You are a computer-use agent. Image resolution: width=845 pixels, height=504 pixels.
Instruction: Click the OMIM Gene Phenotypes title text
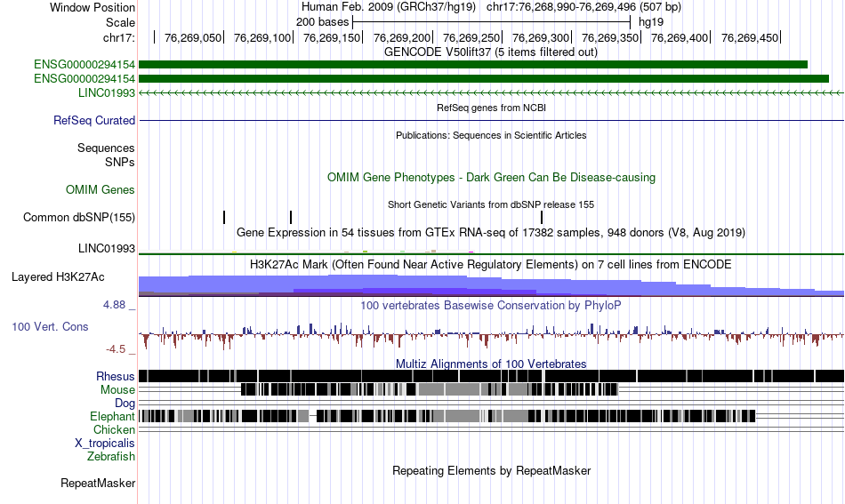(492, 177)
